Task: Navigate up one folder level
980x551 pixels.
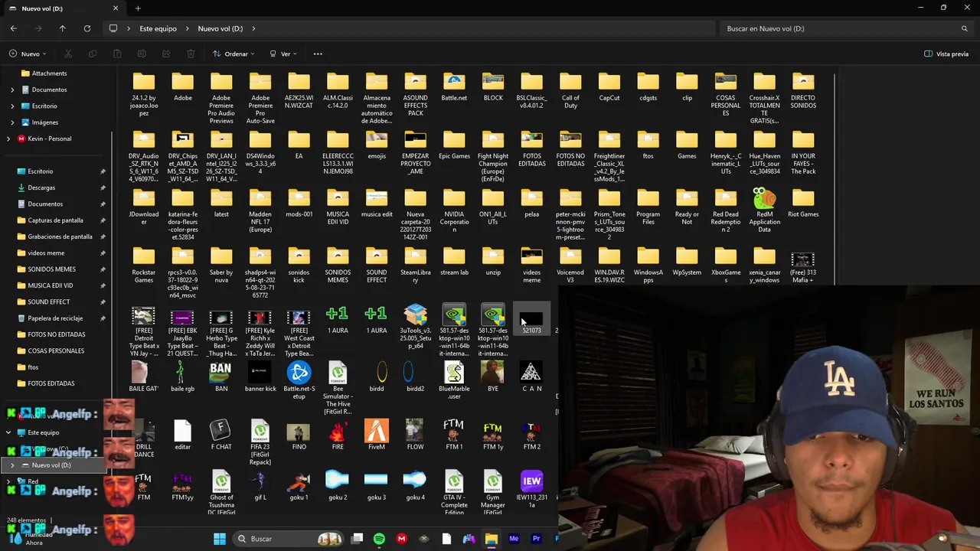Action: (x=63, y=28)
